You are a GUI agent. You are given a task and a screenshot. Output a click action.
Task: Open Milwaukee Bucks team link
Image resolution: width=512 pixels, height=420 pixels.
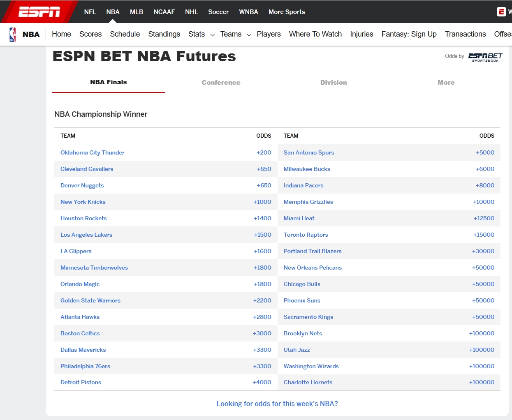click(307, 169)
